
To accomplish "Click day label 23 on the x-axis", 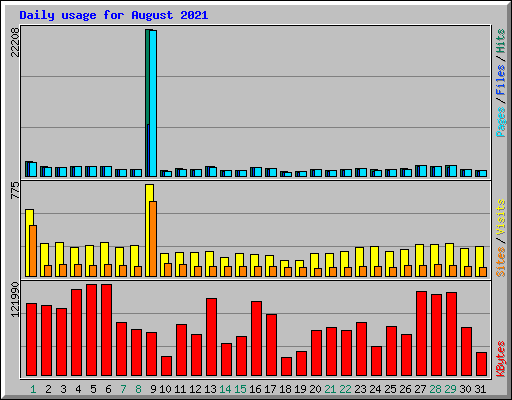I will 360,389.
